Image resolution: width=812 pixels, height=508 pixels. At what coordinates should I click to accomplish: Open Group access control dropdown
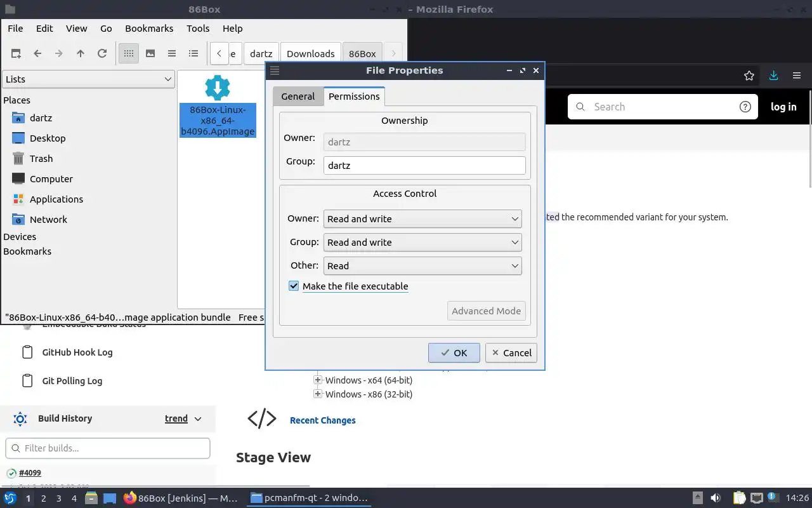tap(422, 242)
